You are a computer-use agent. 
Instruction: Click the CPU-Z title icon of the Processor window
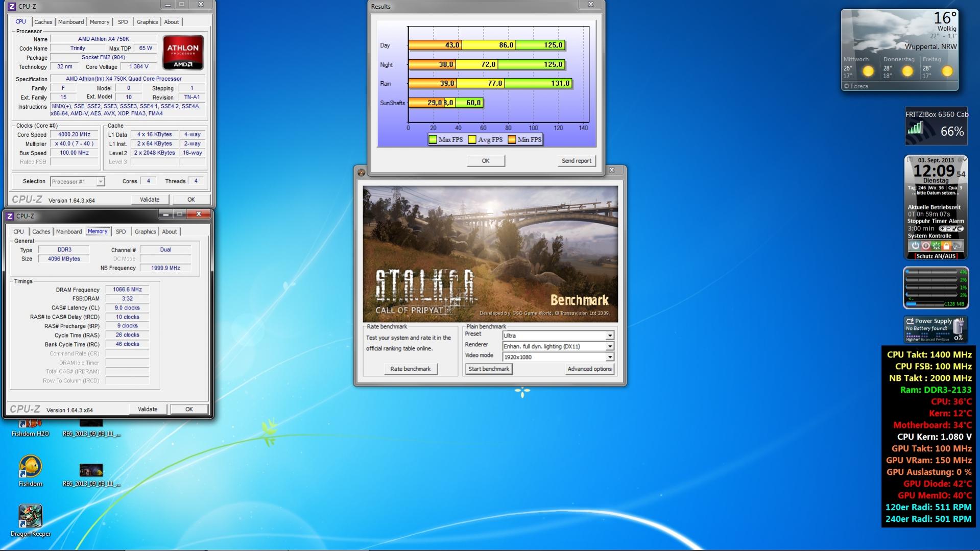11,7
